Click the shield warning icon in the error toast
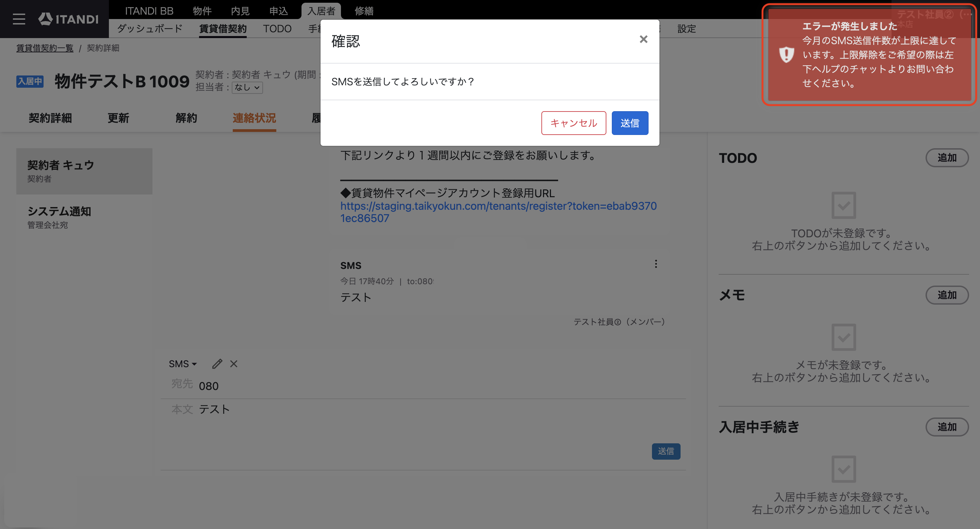 coord(786,55)
